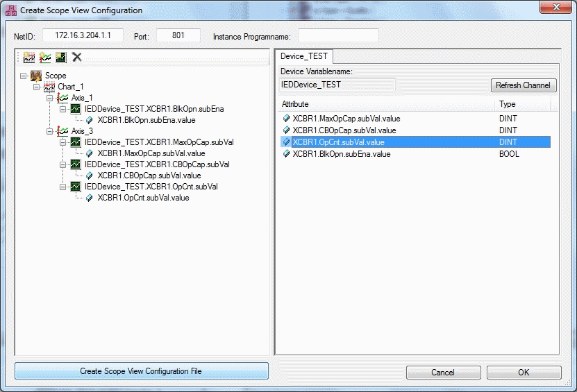Confirm with the OK button
The image size is (577, 392).
point(524,373)
